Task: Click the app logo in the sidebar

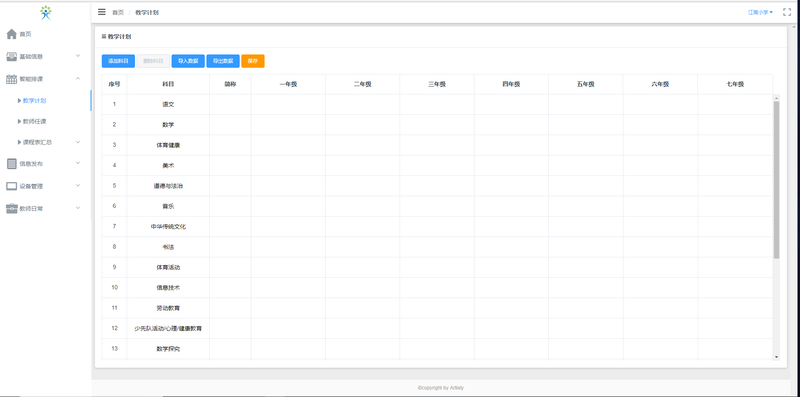Action: click(x=46, y=12)
